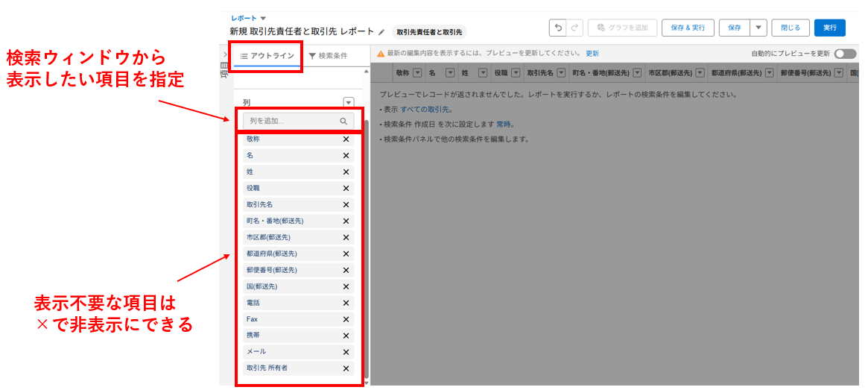Open the 郵便番号(郵送先) header dropdown
Screen dimensions: 868x390
point(839,72)
